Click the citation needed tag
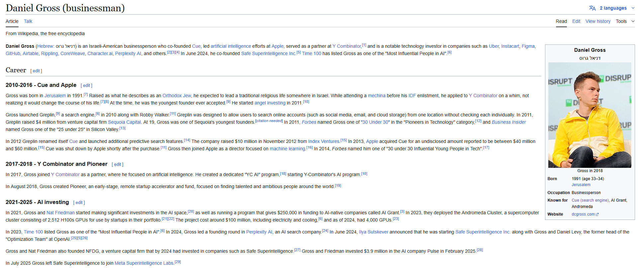The width and height of the screenshot is (644, 268). click(269, 121)
